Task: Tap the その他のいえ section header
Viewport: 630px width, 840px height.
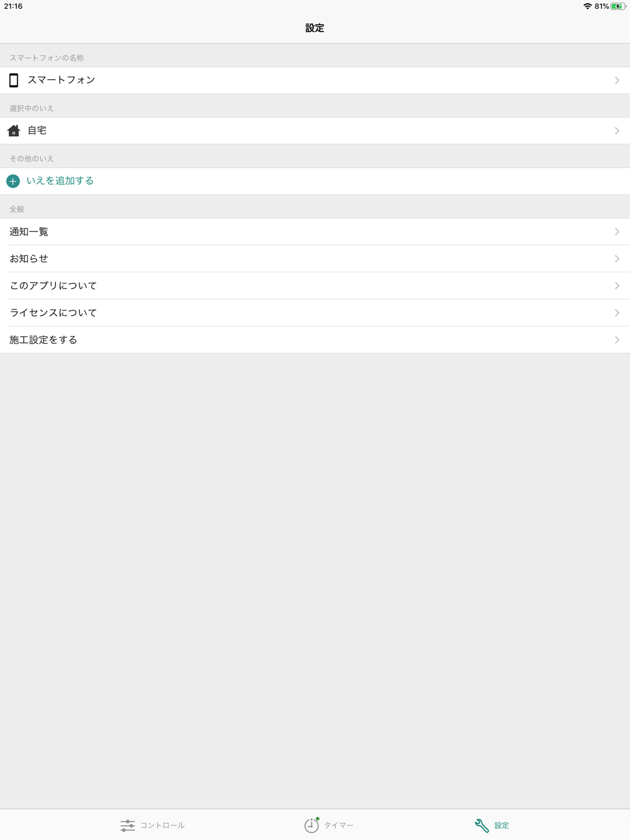Action: [x=31, y=159]
